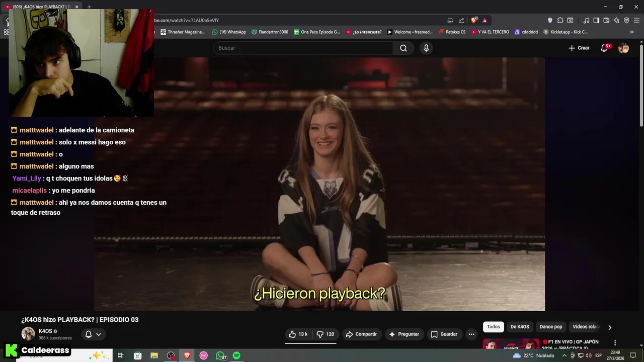The height and width of the screenshot is (362, 644).
Task: Show more filter chips with right arrow
Action: (x=610, y=327)
